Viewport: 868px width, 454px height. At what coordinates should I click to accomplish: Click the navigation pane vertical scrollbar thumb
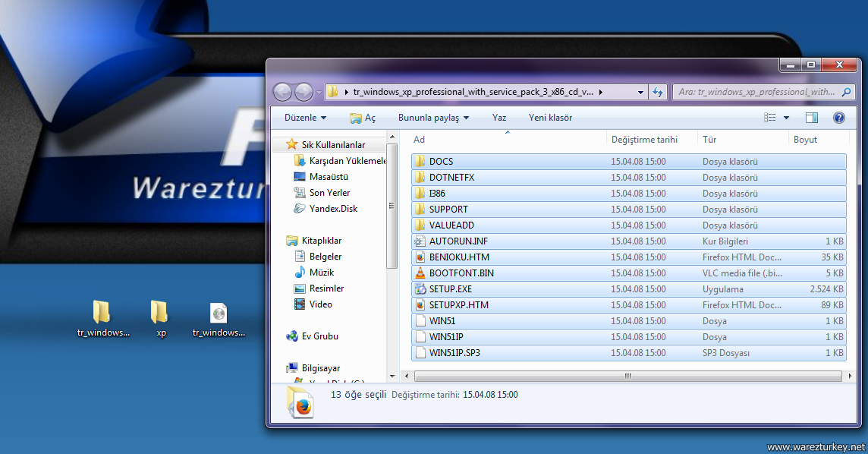(392, 206)
